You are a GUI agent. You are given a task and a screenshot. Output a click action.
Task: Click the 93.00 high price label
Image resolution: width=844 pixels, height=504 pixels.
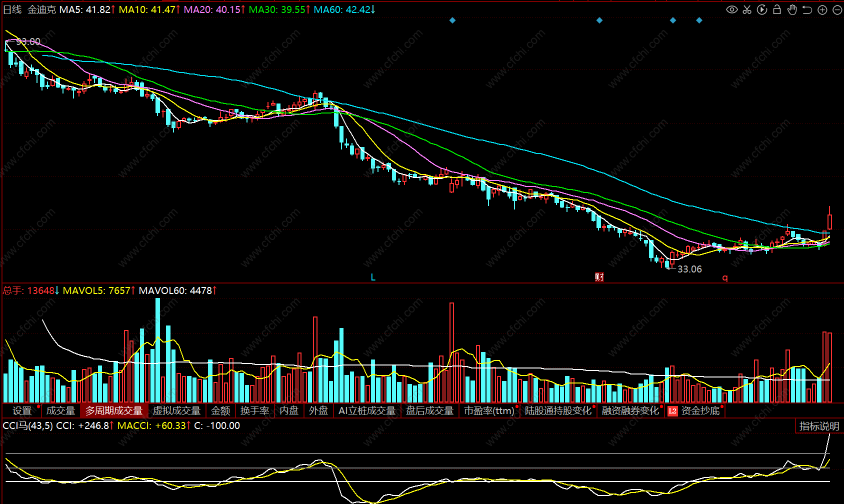(x=28, y=41)
